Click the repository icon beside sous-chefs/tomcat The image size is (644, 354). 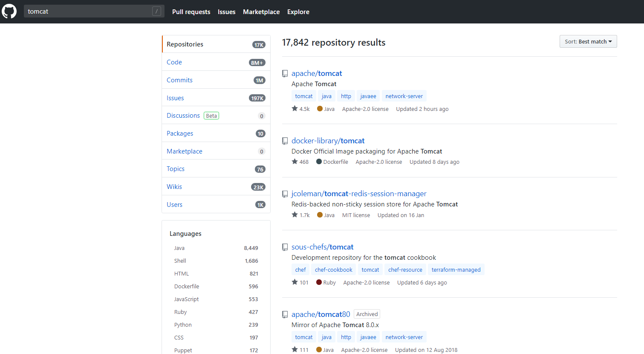pyautogui.click(x=285, y=247)
